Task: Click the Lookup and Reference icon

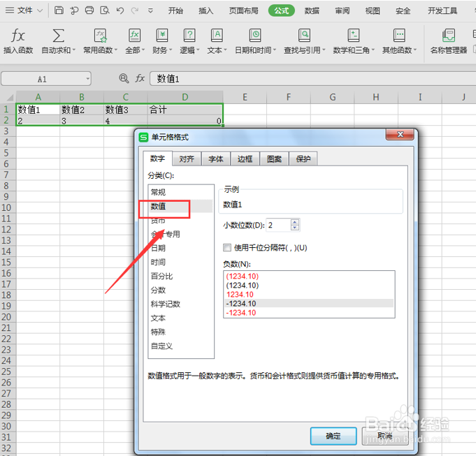Action: click(x=304, y=36)
